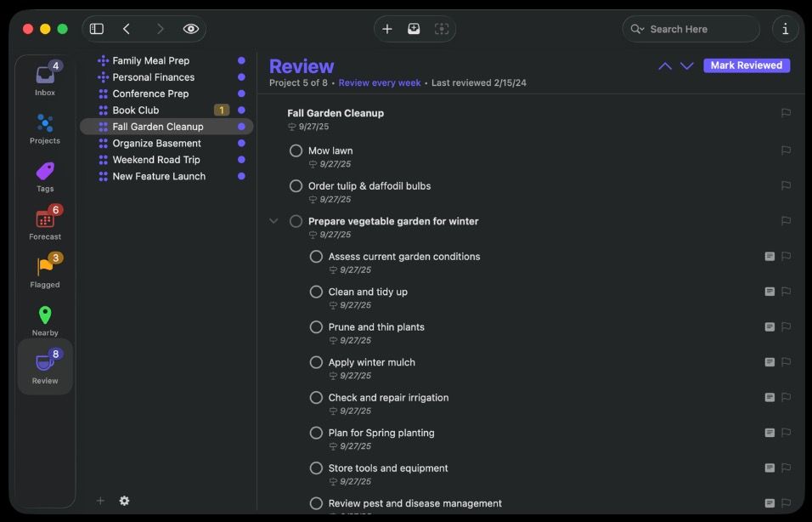Flag the Apply winter mulch task
This screenshot has width=812, height=522.
click(x=786, y=362)
